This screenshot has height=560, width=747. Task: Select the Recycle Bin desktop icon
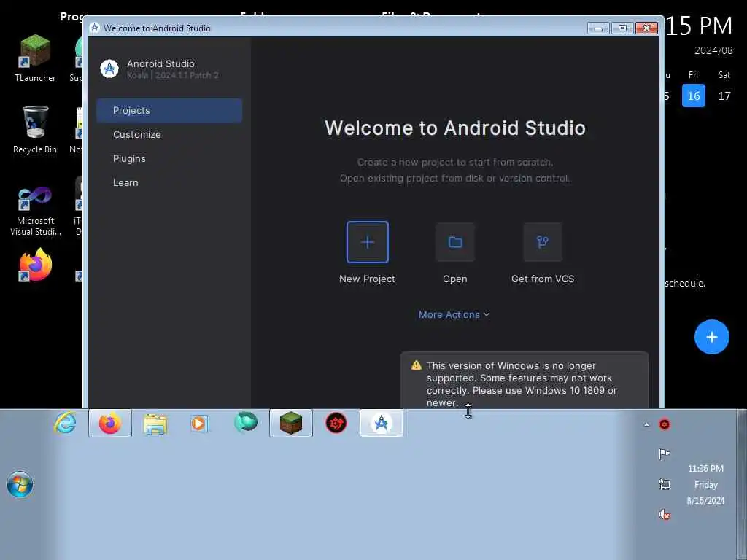click(x=35, y=130)
